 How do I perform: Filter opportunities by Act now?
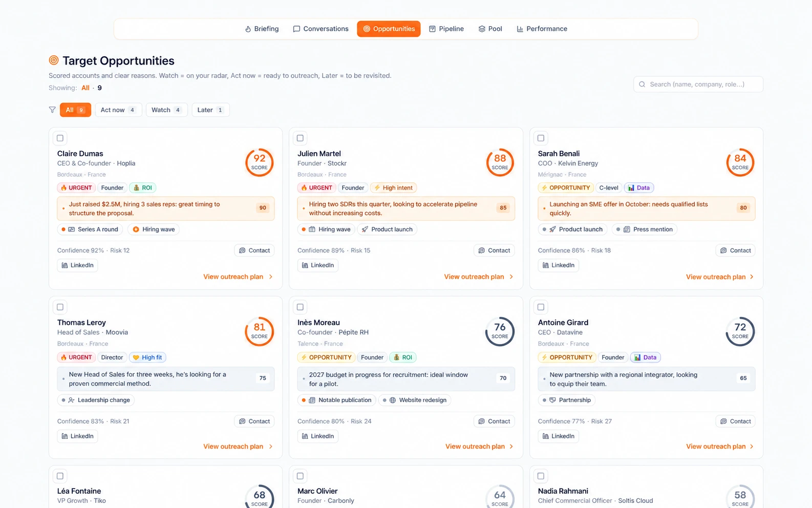(x=118, y=110)
